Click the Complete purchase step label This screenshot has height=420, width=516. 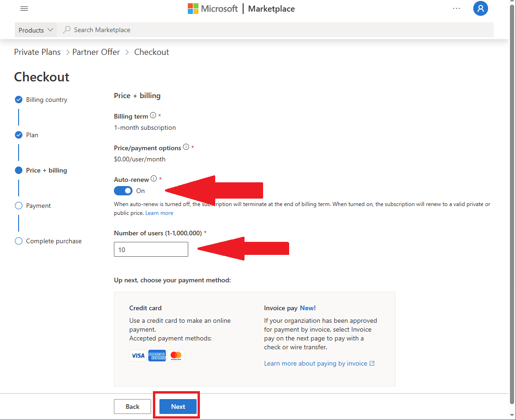pos(54,241)
